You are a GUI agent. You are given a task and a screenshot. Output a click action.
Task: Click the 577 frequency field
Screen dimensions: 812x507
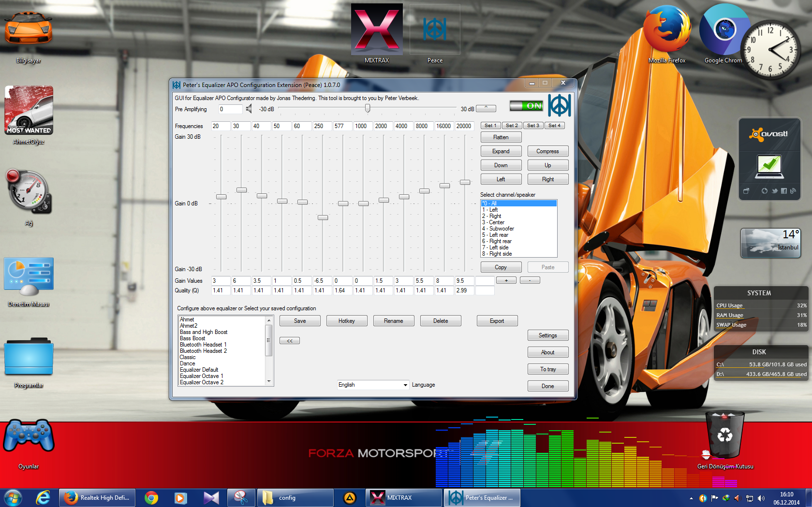pyautogui.click(x=342, y=126)
